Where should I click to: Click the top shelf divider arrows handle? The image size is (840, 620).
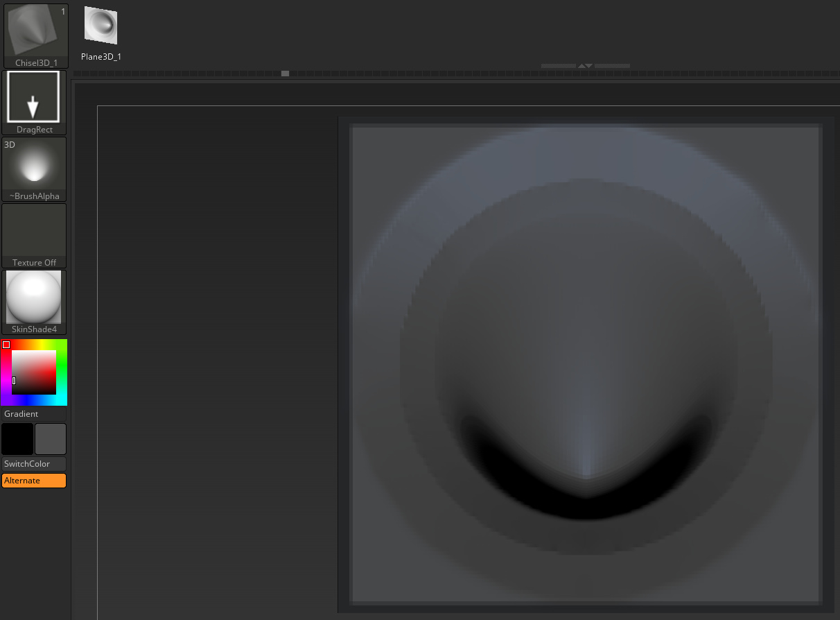click(586, 66)
